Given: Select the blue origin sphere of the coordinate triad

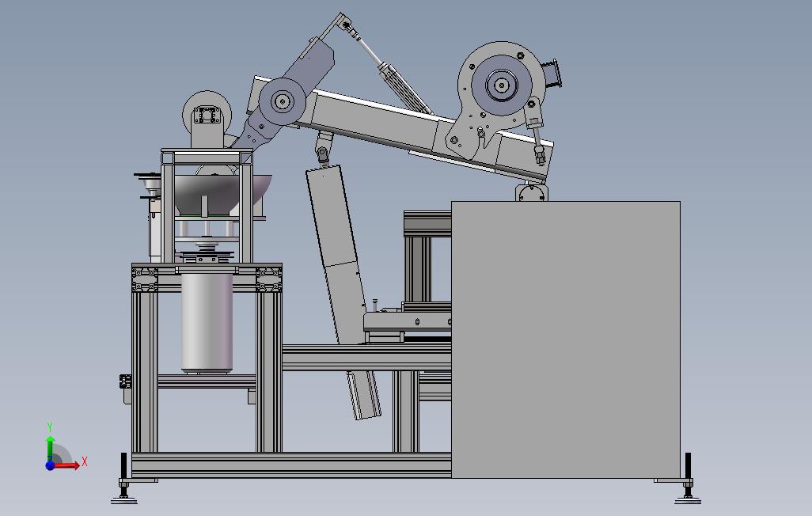Looking at the screenshot, I should 50,465.
